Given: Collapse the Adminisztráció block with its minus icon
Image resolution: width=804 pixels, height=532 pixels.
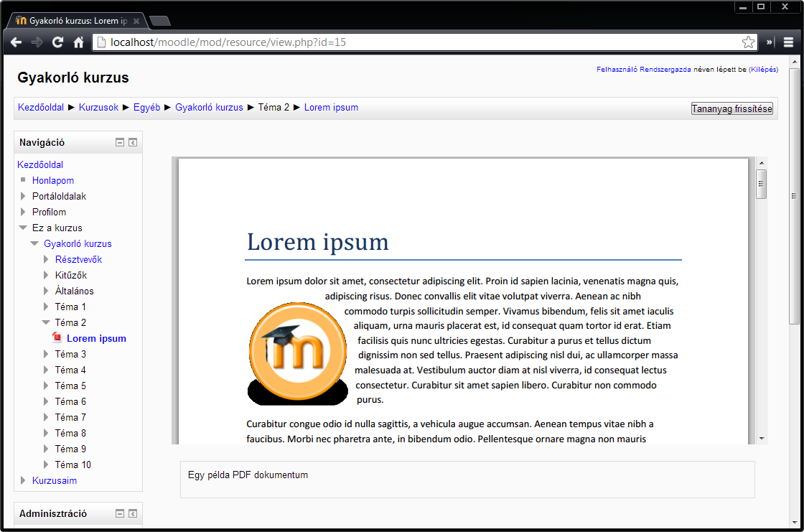Looking at the screenshot, I should click(x=120, y=513).
